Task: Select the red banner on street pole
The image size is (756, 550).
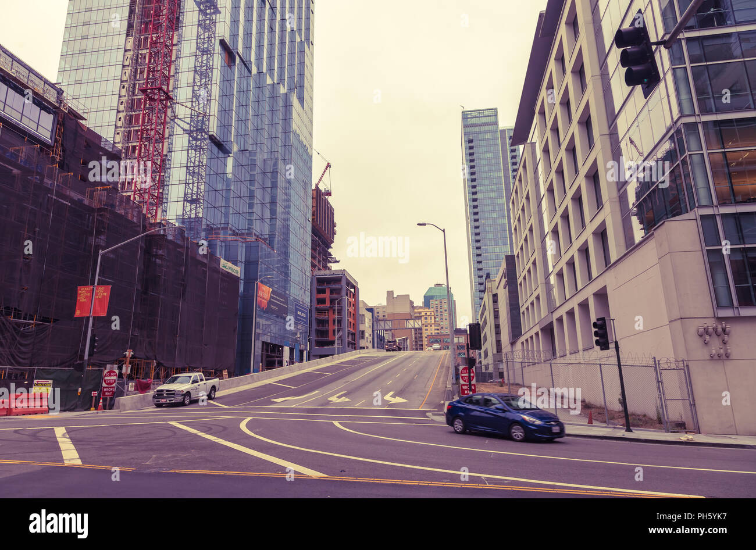Action: pos(92,301)
